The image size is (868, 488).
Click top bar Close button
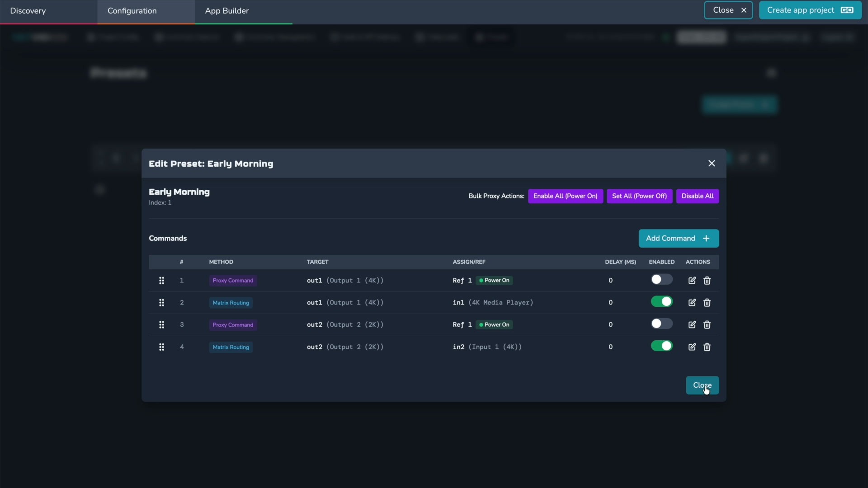[x=728, y=10]
